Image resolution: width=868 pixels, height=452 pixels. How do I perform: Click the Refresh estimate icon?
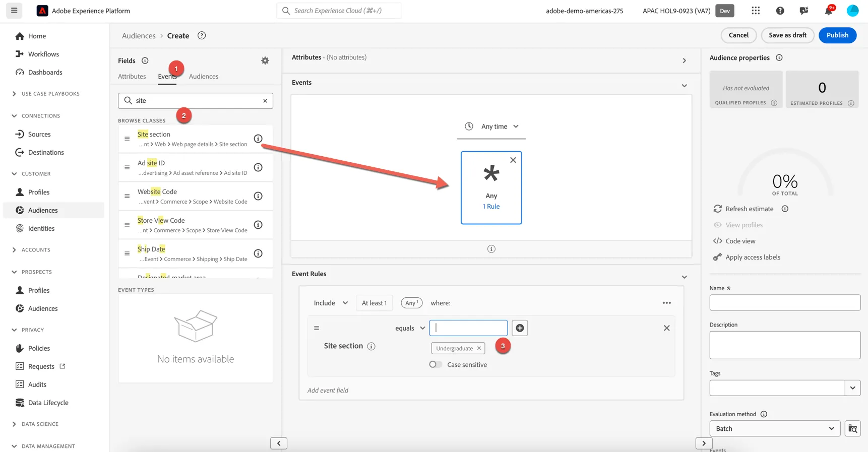click(717, 209)
